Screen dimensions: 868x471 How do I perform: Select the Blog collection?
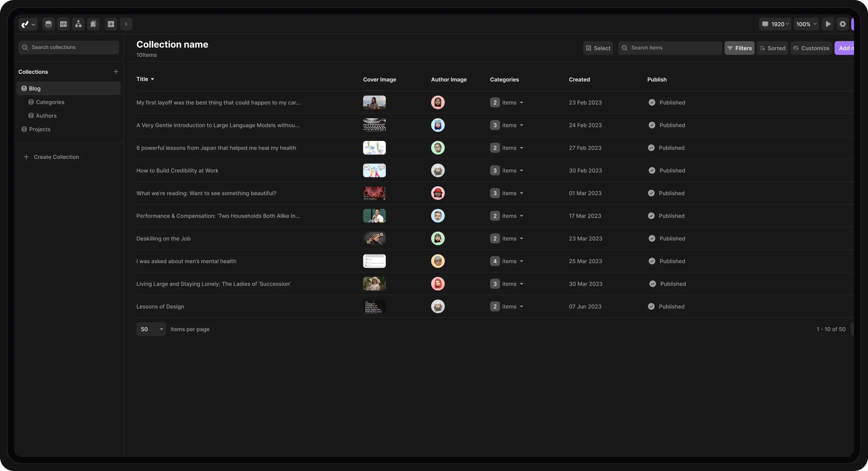69,89
